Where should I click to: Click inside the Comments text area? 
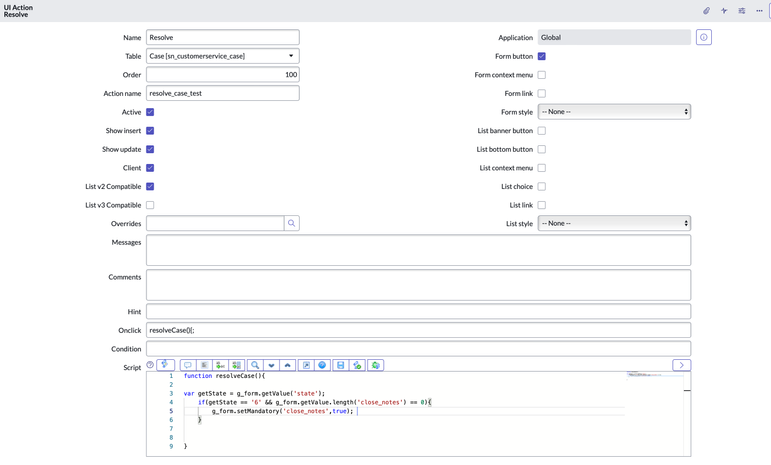coord(418,285)
